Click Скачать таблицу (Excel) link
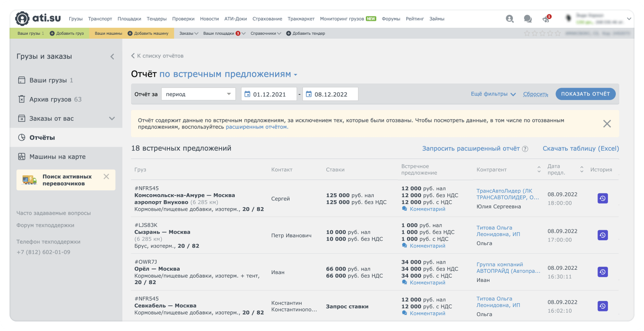 point(581,149)
